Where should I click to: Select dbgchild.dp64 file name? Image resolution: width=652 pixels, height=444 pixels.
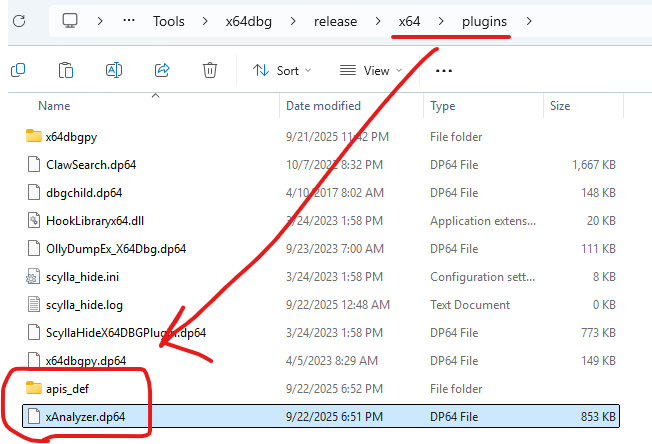pyautogui.click(x=84, y=193)
